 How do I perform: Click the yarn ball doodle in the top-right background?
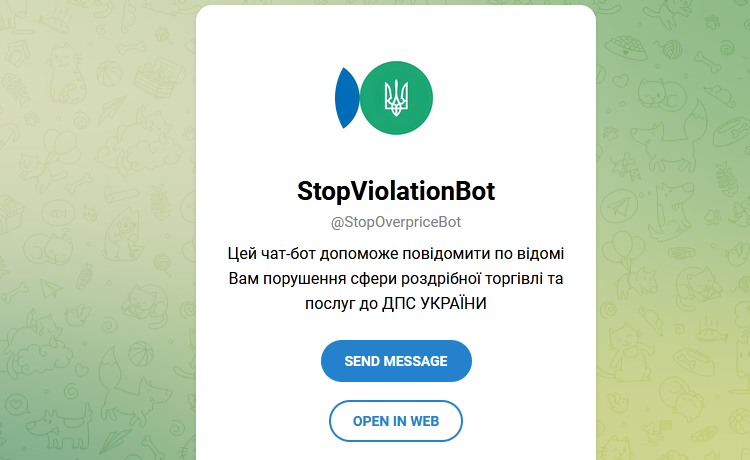(x=672, y=51)
